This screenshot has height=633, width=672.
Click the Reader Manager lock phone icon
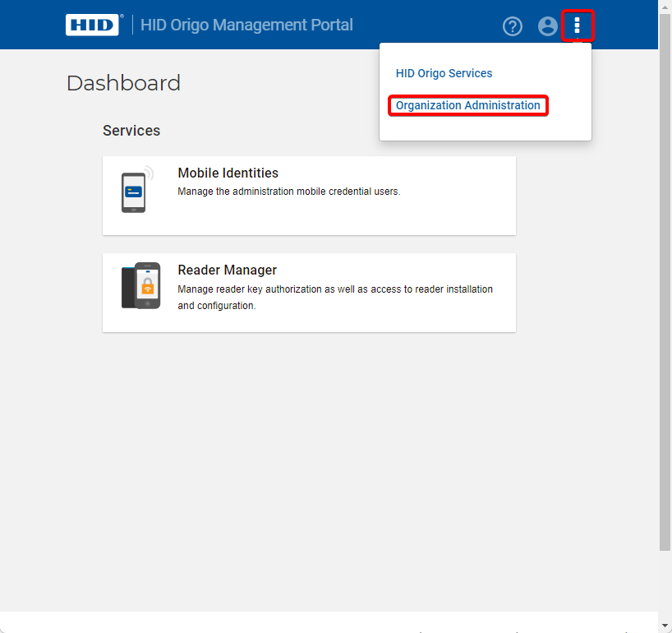[x=141, y=285]
